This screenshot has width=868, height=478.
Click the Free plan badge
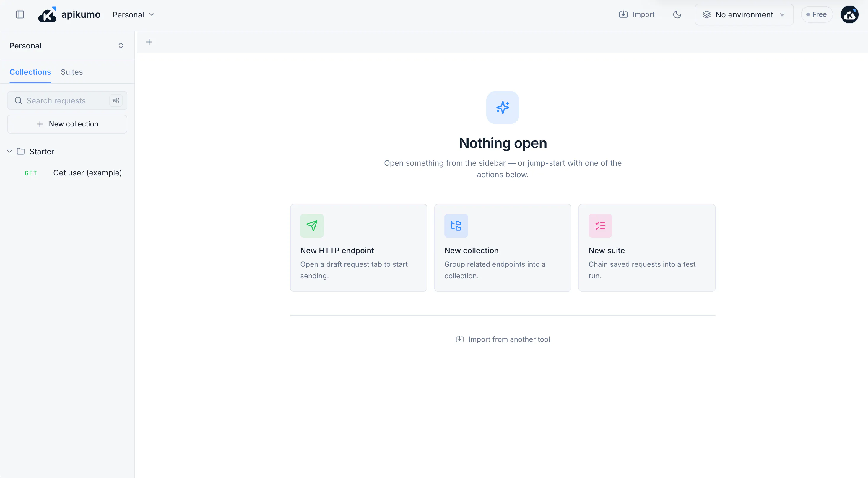coord(816,14)
